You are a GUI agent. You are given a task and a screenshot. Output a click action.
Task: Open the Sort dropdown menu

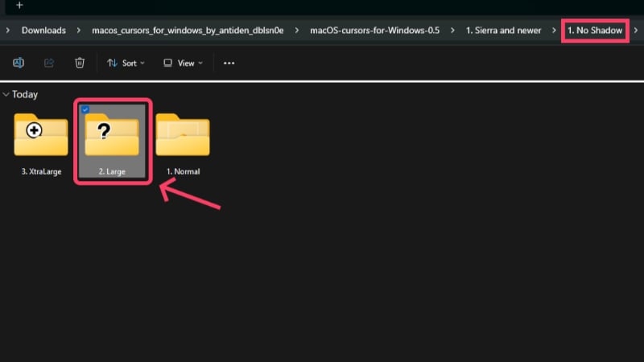pos(126,64)
